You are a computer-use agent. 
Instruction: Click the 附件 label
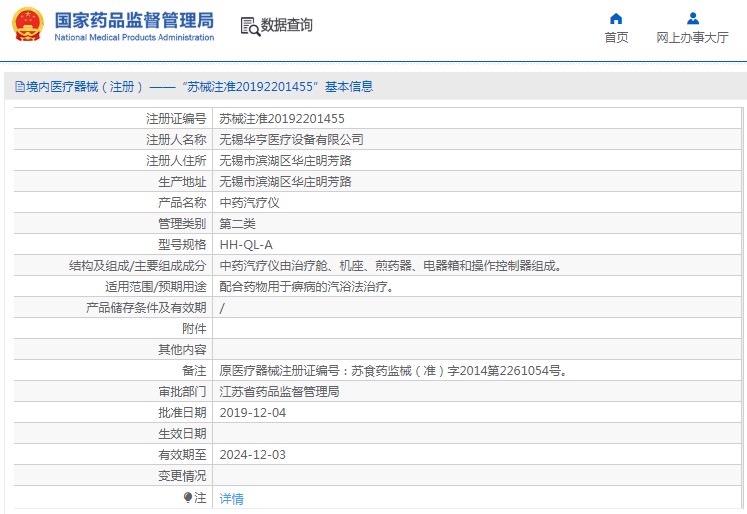click(194, 329)
